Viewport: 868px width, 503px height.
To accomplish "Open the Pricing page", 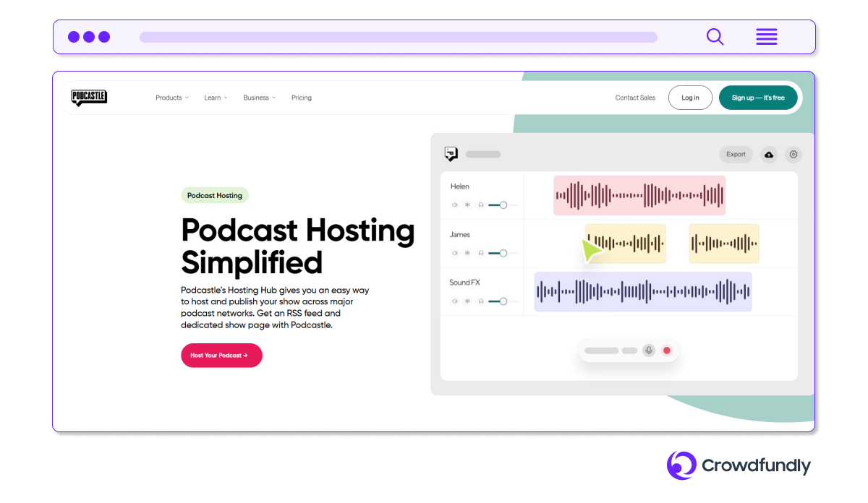I will (x=302, y=98).
